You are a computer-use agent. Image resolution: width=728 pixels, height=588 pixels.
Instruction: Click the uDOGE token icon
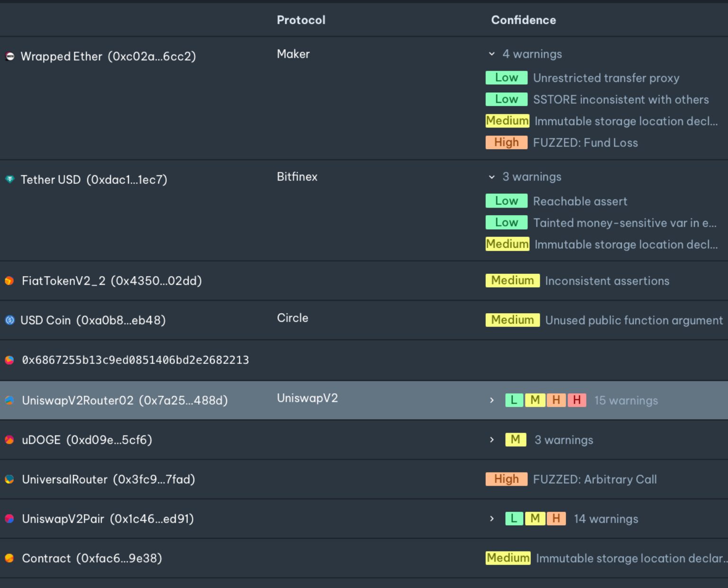(x=9, y=440)
